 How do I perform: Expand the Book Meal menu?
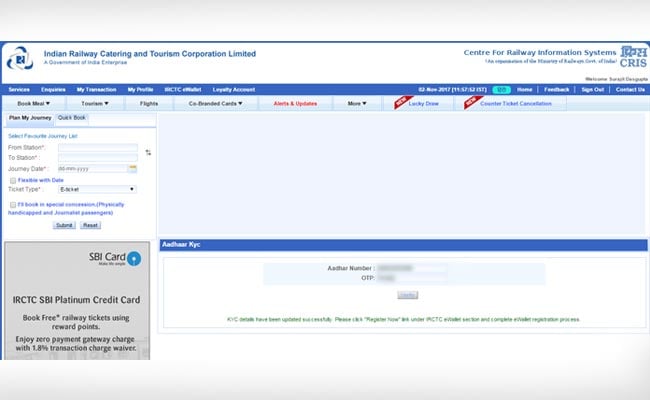click(34, 103)
